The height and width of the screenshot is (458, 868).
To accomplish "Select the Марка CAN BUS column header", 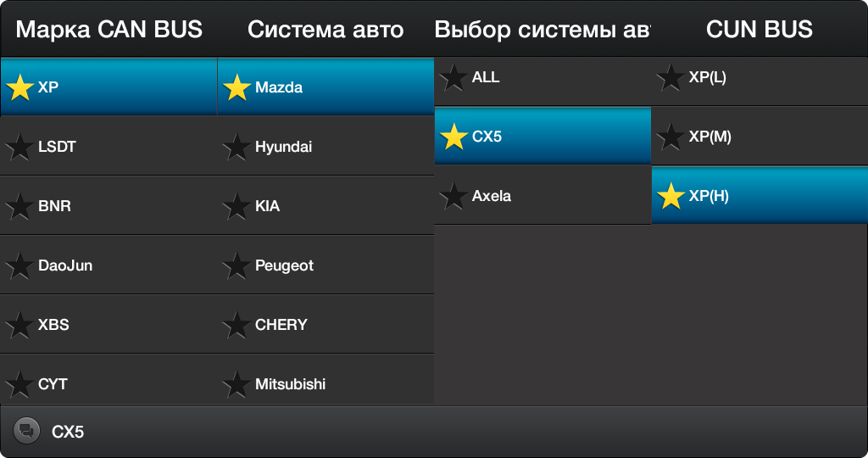I will 108,29.
